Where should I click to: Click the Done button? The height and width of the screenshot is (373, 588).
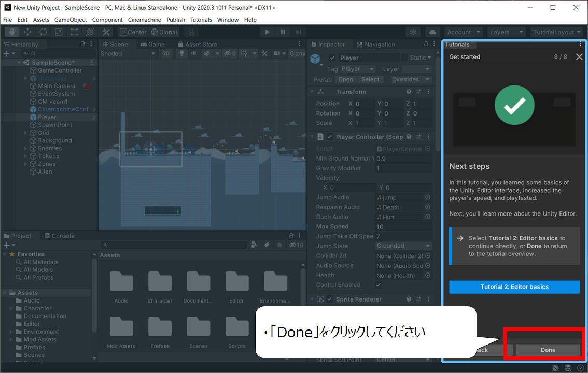click(548, 350)
